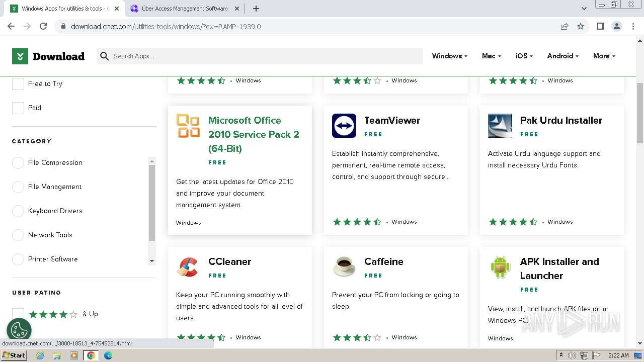The image size is (644, 362).
Task: Toggle the browser side panel
Action: [x=600, y=26]
